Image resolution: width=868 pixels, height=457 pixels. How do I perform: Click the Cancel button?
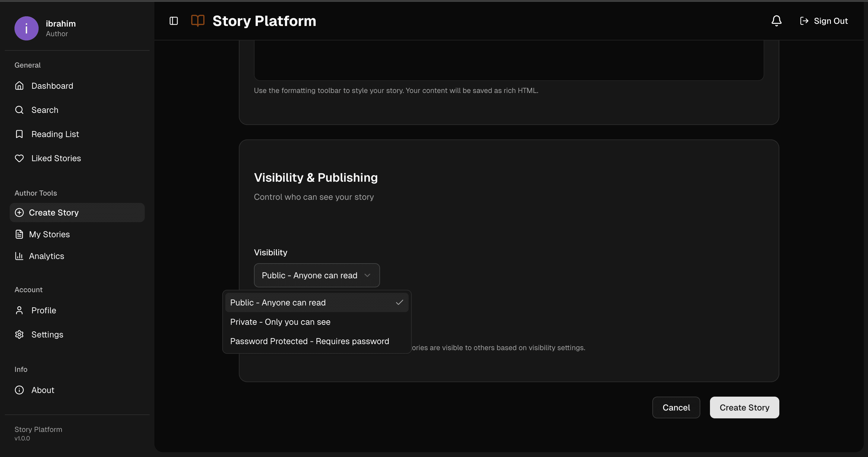pyautogui.click(x=676, y=407)
